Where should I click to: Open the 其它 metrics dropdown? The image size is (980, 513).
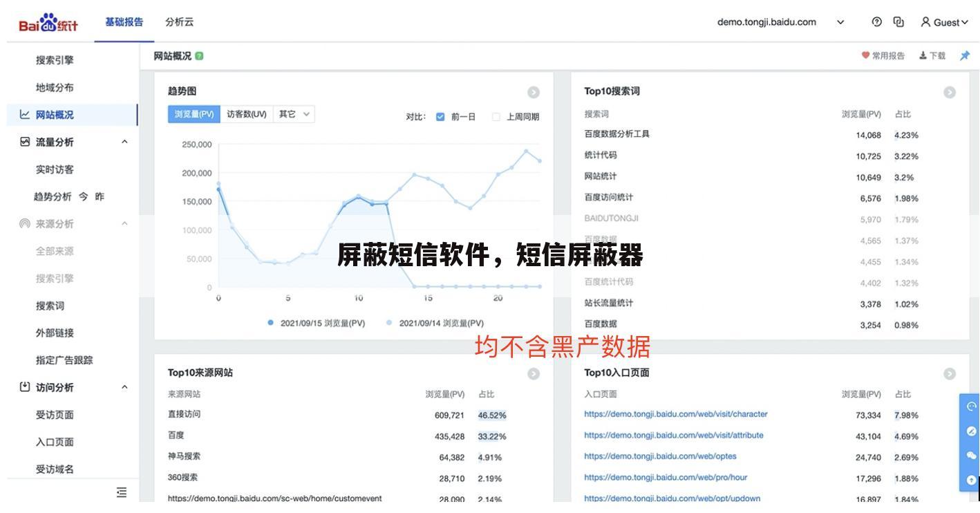(x=294, y=115)
